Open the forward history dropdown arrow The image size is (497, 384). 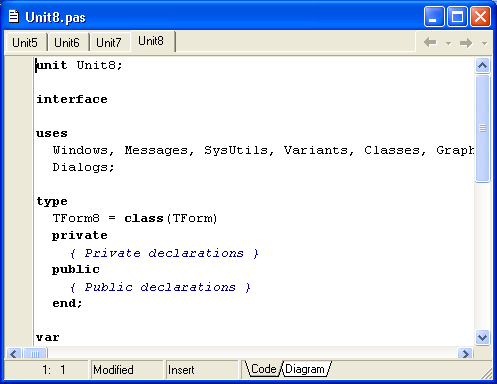[485, 43]
